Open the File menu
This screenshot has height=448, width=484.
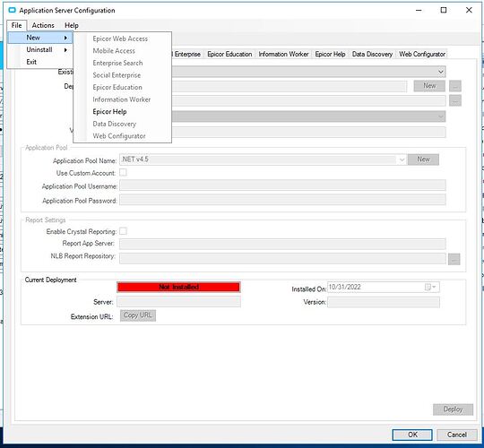tap(17, 25)
